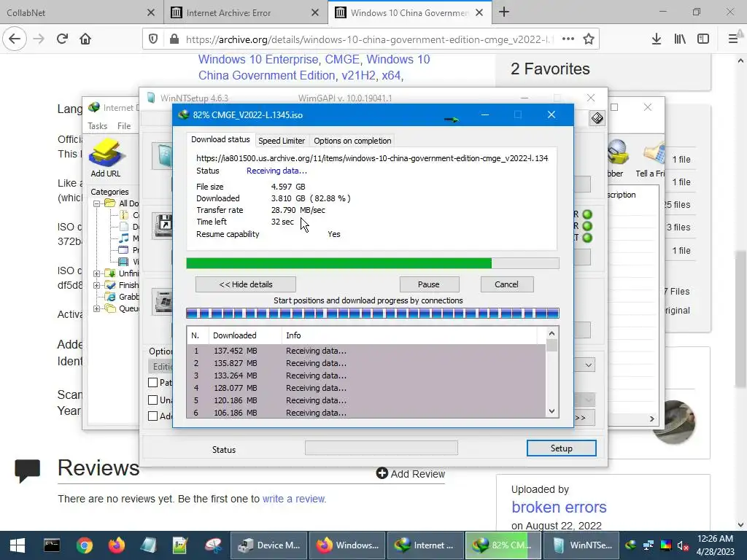Bookmark this page with the star icon
747x560 pixels.
tap(589, 39)
